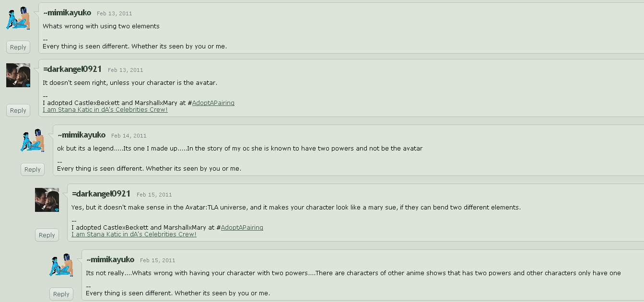Reply to mimikayuko's "two elements" comment
Screen dimensions: 644x302
(18, 47)
